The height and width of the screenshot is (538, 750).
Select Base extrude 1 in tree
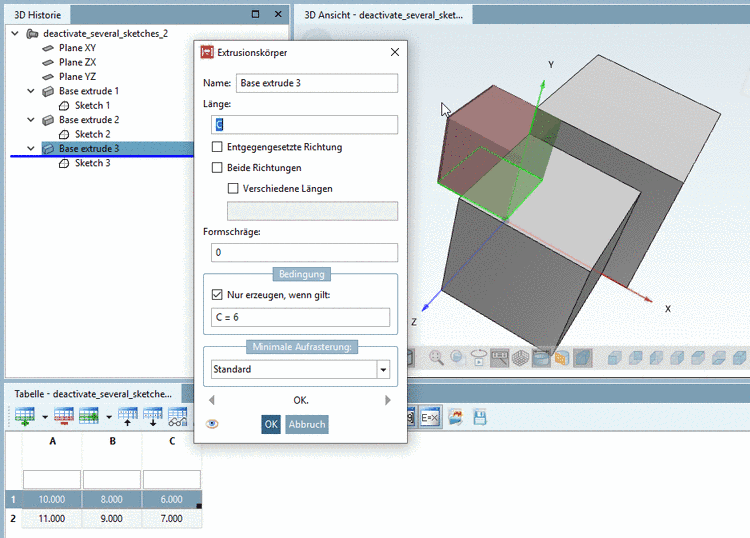[89, 91]
